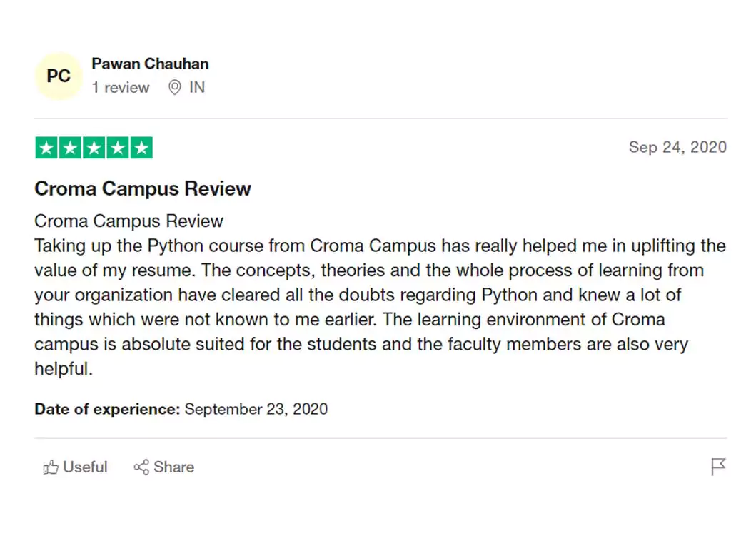Screen dimensions: 756x536
Task: Click the fourth green star
Action: point(117,148)
